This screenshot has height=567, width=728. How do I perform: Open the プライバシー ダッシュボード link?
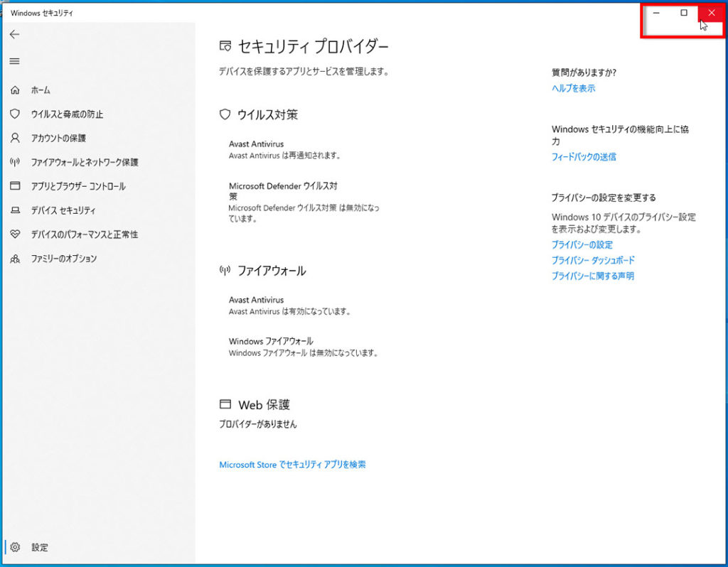[593, 260]
